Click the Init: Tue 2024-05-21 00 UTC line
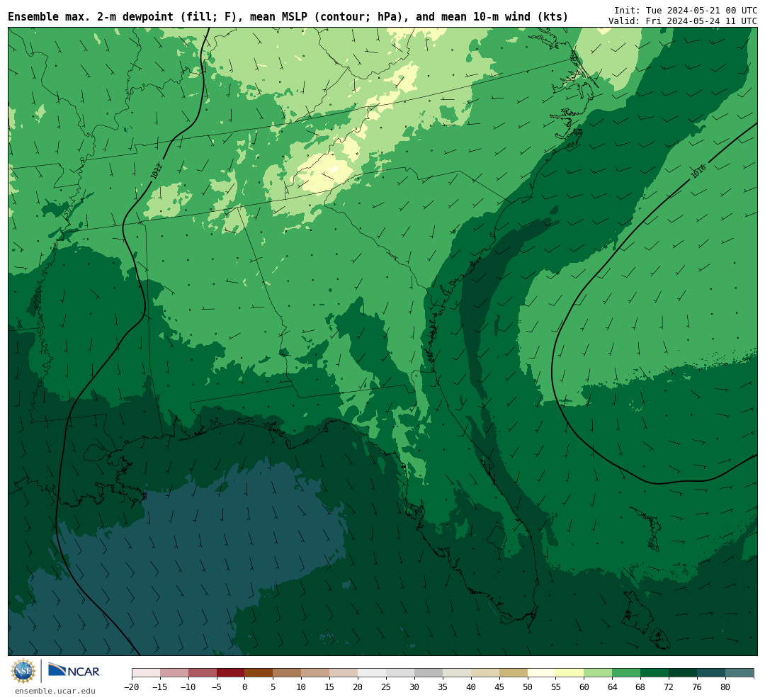This screenshot has width=765, height=700. tap(686, 10)
